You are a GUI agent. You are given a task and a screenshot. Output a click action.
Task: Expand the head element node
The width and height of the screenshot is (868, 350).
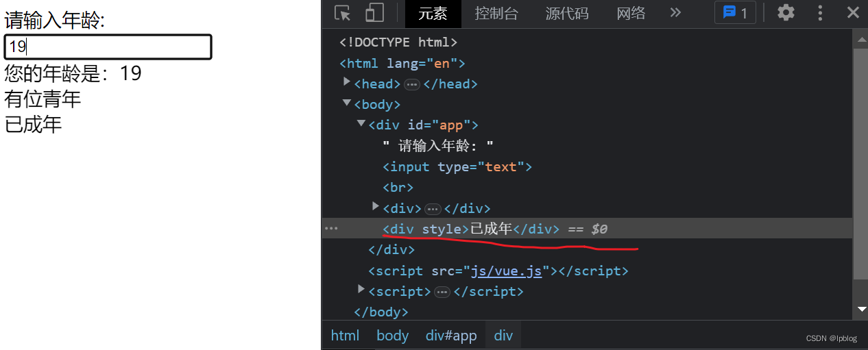[347, 82]
